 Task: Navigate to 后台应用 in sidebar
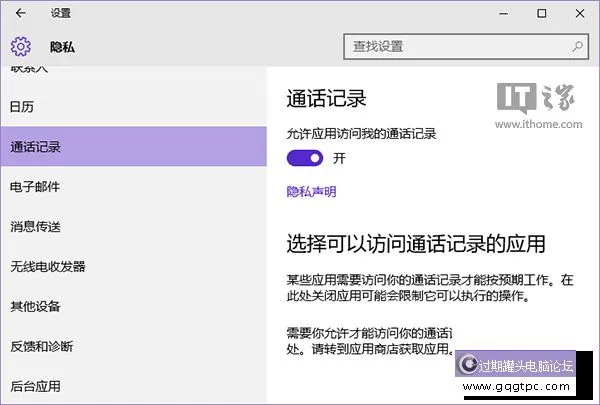click(35, 386)
